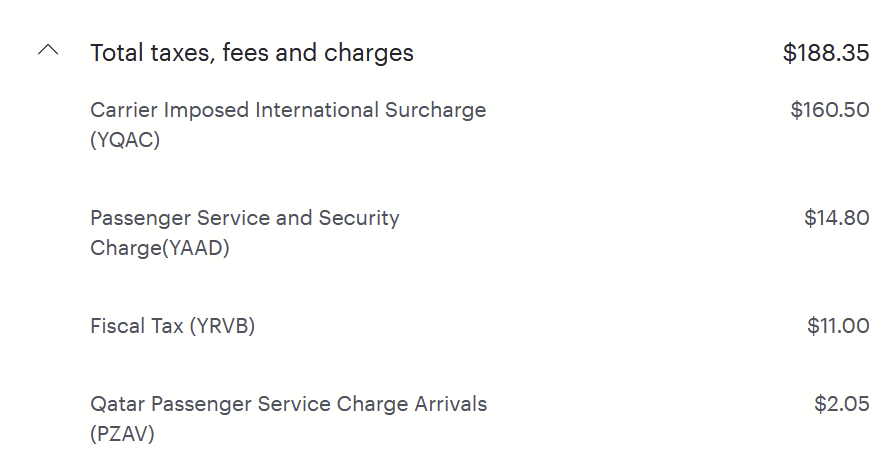Click the Passenger Service and Security text

(244, 218)
